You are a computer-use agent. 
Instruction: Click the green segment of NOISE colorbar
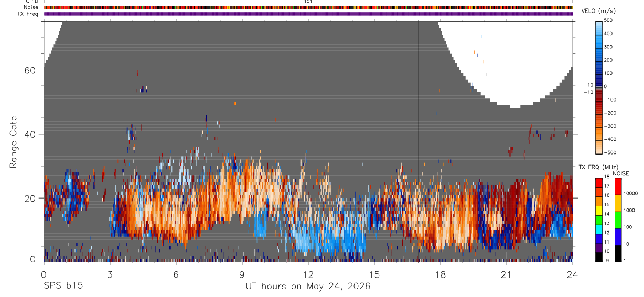click(618, 220)
